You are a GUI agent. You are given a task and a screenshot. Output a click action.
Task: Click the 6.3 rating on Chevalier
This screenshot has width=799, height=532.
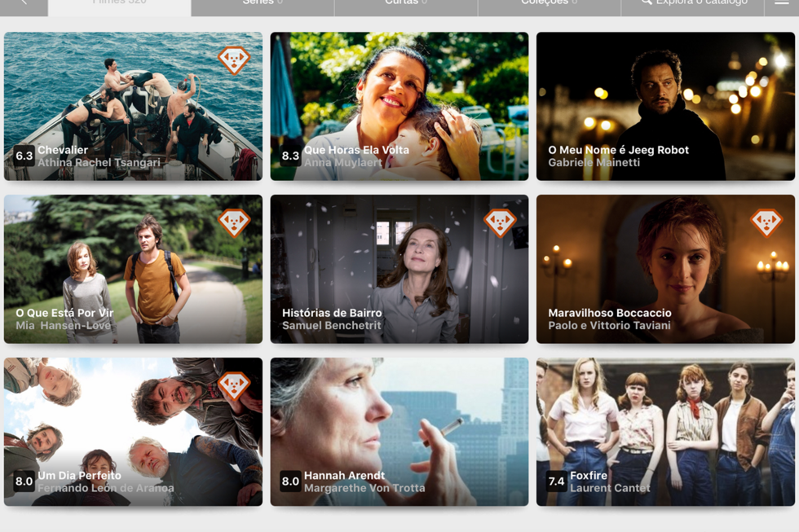24,156
